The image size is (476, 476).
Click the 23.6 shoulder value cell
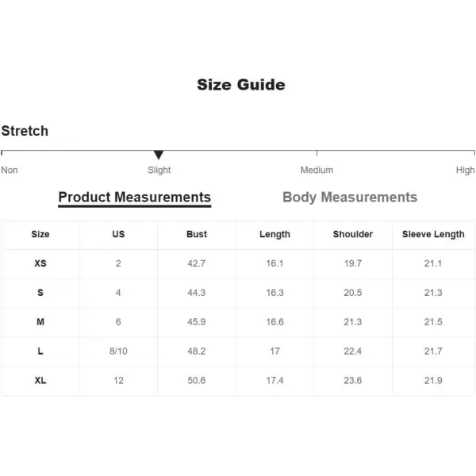click(x=353, y=380)
